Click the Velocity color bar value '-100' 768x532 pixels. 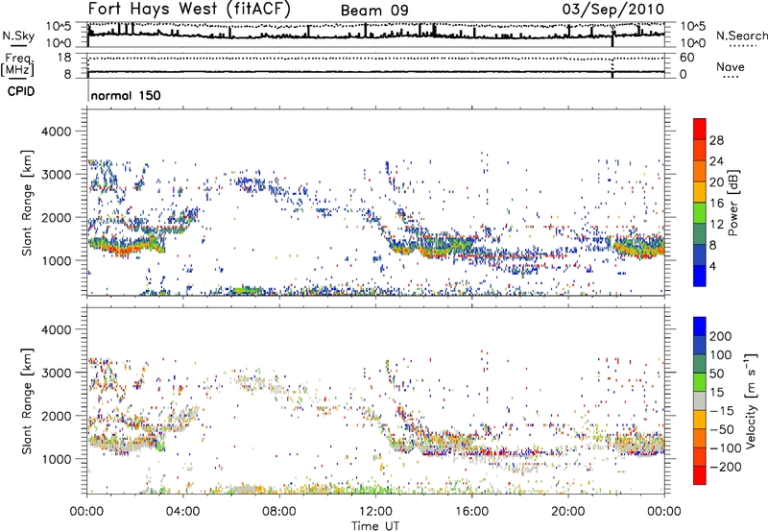(725, 448)
